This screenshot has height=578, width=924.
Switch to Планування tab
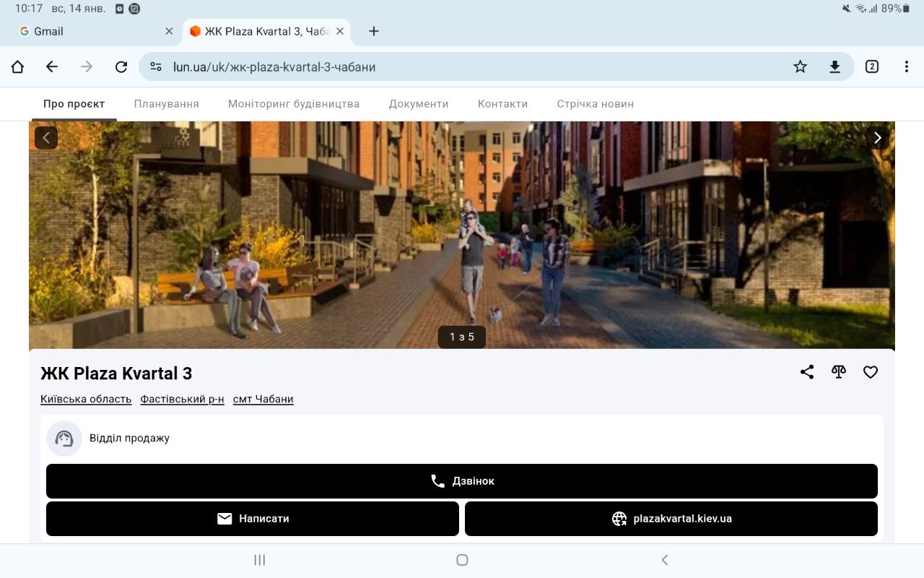[x=166, y=104]
